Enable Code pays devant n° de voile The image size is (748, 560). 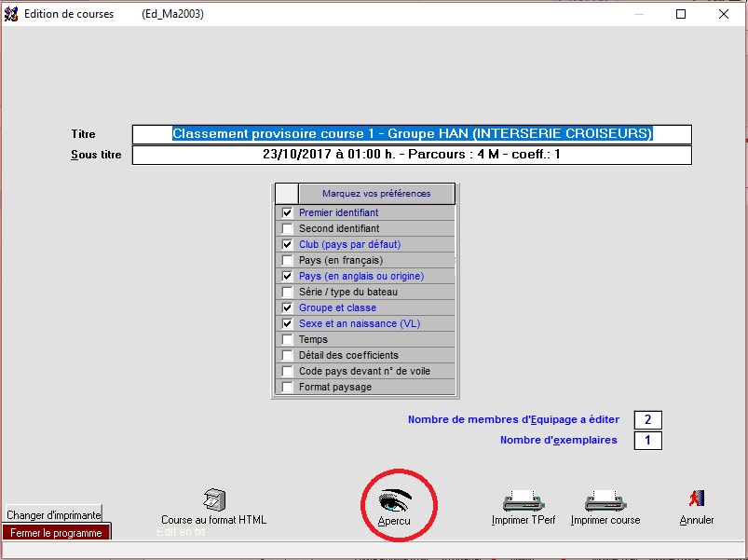point(287,371)
